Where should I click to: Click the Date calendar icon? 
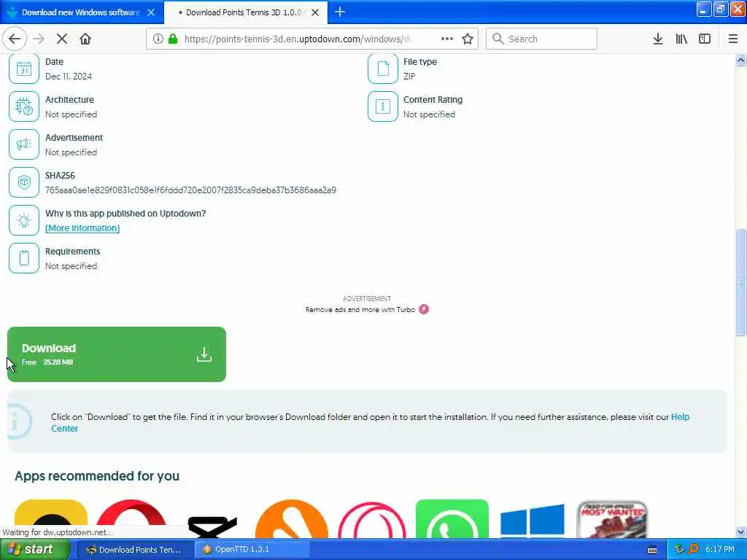pos(24,69)
